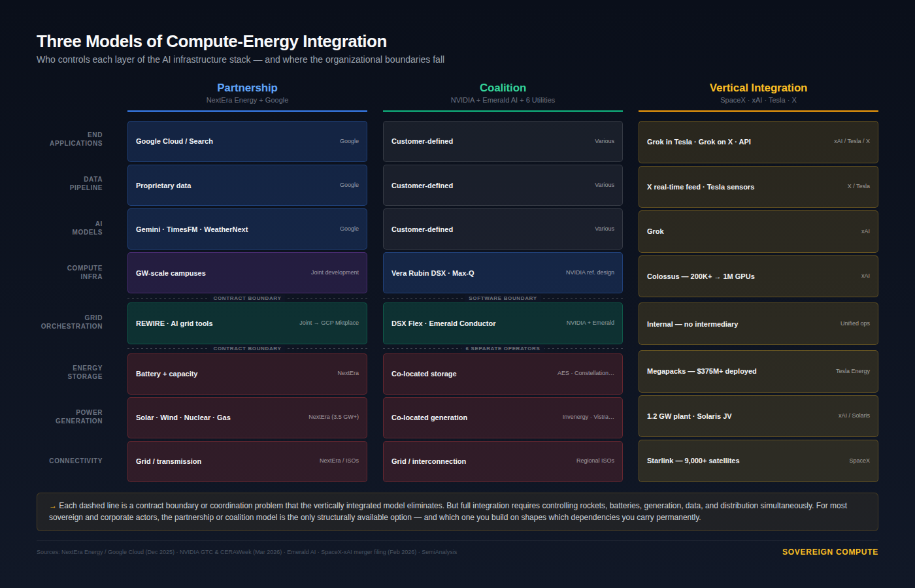The height and width of the screenshot is (588, 915).
Task: Click the SOVEREIGN COMPUTE brand text
Action: [830, 552]
